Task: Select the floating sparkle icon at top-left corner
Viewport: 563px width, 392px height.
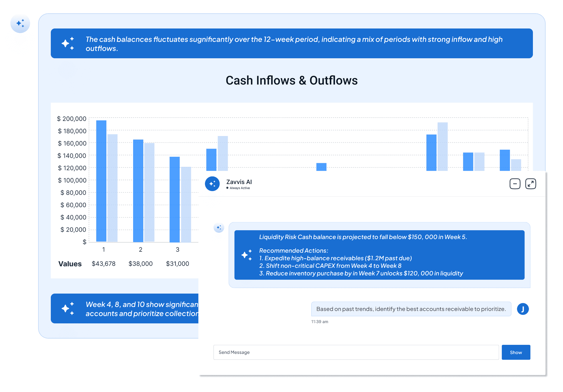Action: click(x=20, y=23)
